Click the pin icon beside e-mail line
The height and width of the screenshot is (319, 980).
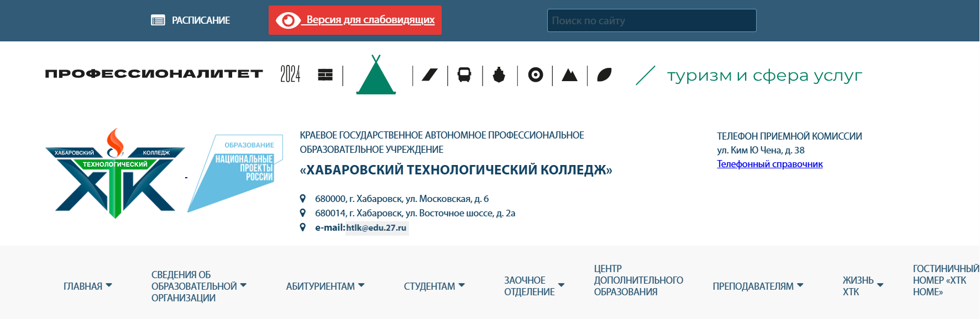tap(303, 227)
